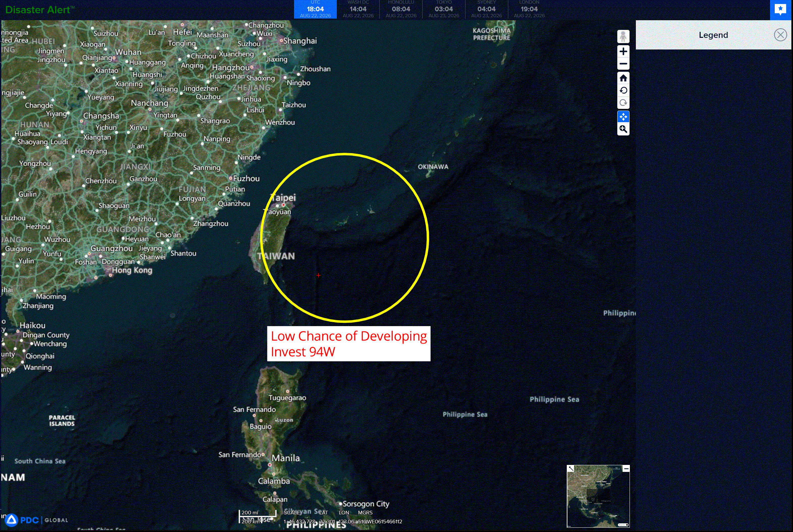Viewport: 793px width, 532px height.
Task: Click the Wuhan city label
Action: [128, 52]
